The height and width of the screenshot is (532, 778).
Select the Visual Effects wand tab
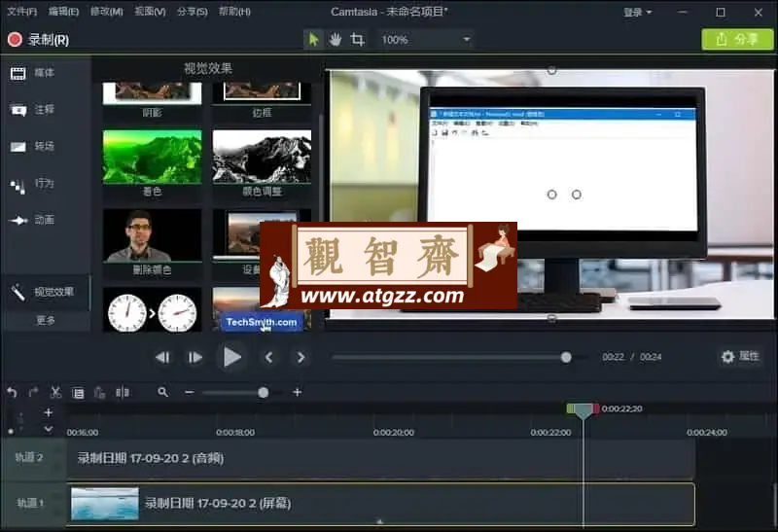click(46, 292)
